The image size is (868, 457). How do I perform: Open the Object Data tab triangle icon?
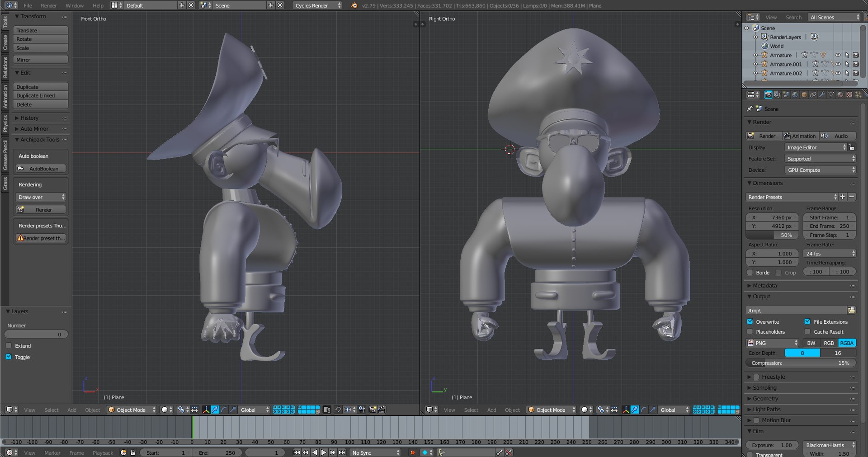831,94
